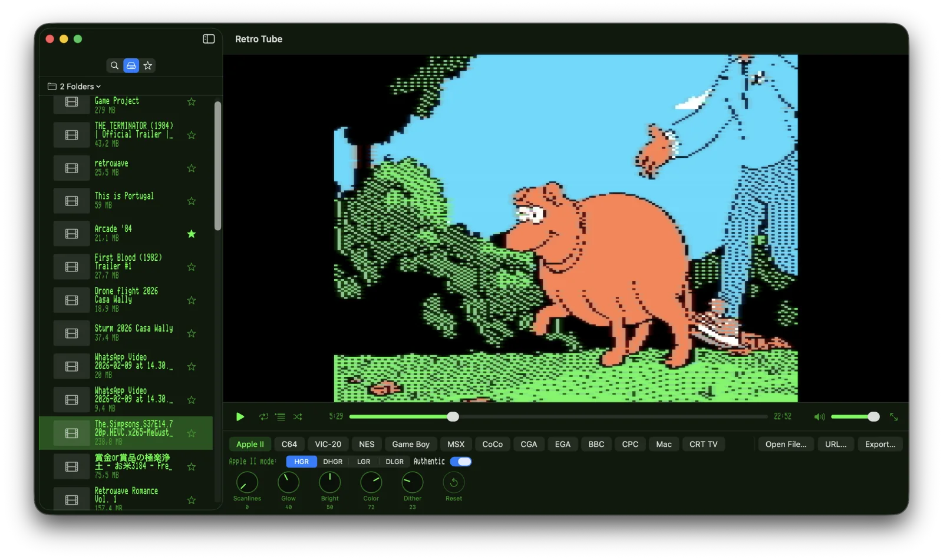
Task: Toggle shuffle playback icon
Action: (x=298, y=417)
